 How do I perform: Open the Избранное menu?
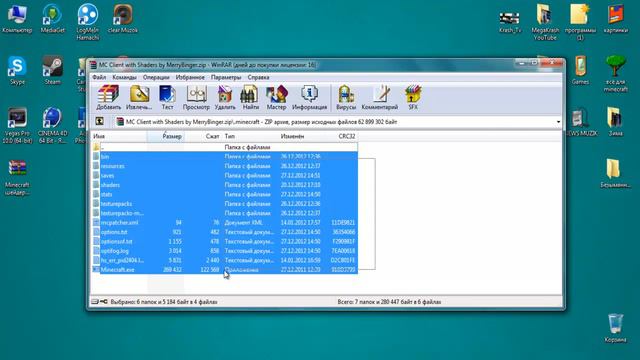(x=190, y=77)
